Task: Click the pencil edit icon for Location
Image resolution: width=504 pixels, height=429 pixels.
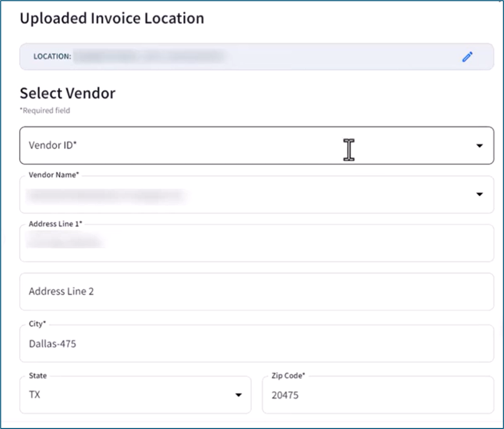Action: point(467,57)
